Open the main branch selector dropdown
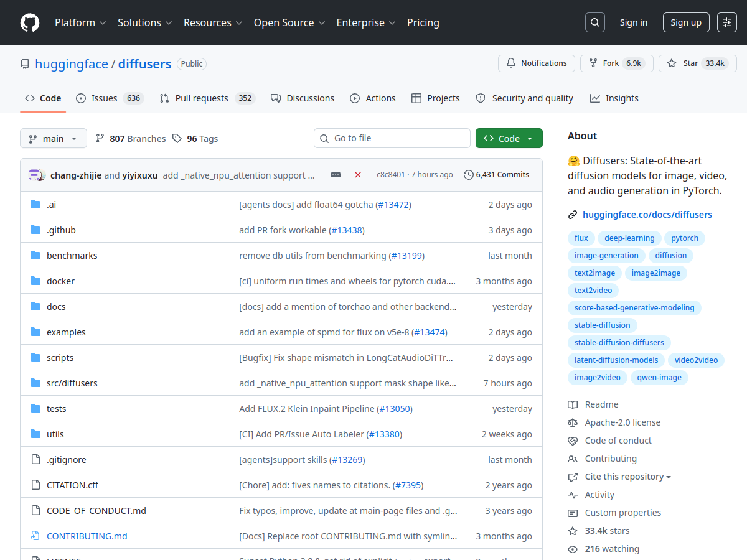 [54, 138]
